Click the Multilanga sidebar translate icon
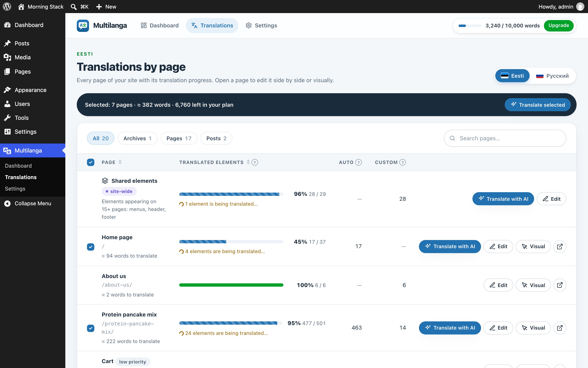 click(7, 151)
